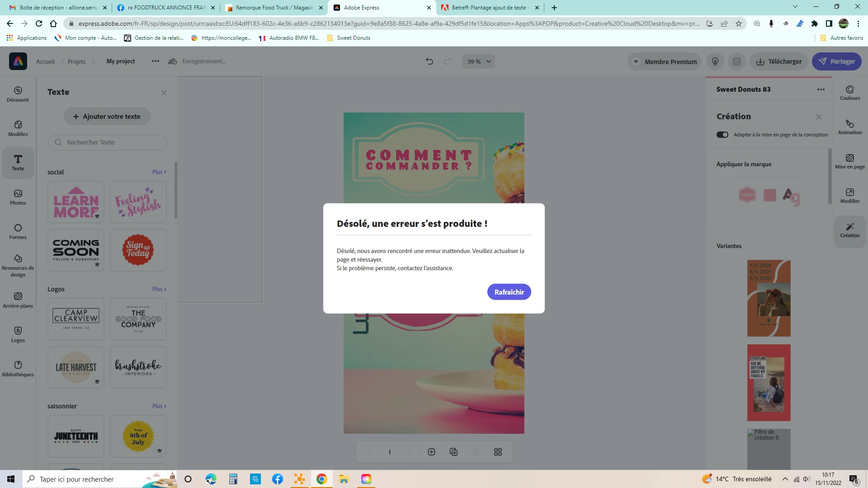The width and height of the screenshot is (868, 488).
Task: Click the duplicate page icon
Action: point(453,452)
